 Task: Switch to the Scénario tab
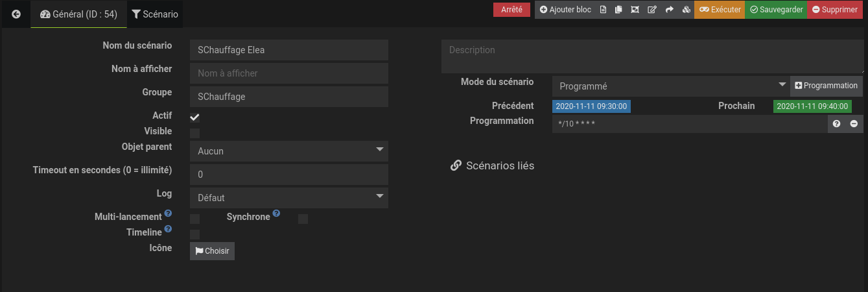pos(155,14)
